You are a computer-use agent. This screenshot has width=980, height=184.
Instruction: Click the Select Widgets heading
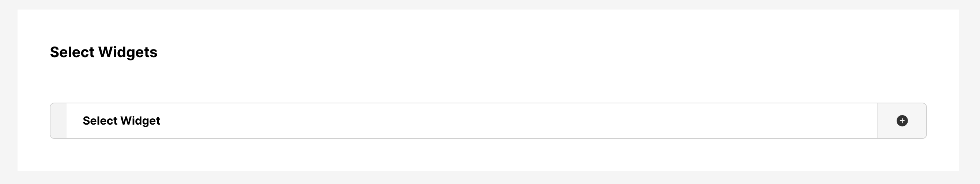pos(103,52)
